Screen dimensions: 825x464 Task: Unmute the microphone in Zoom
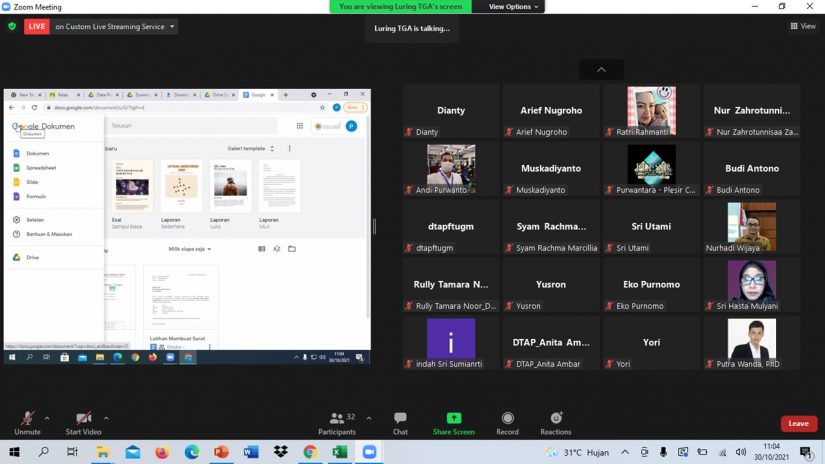(27, 420)
